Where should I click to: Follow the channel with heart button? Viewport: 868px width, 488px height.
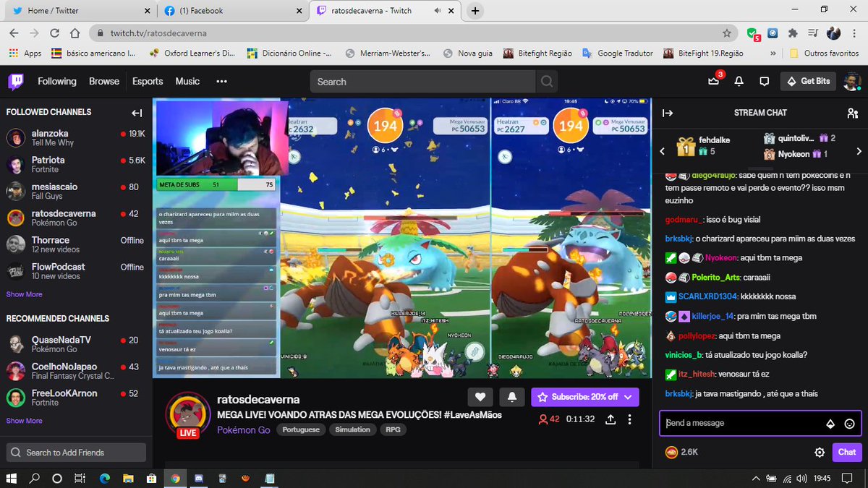click(x=480, y=397)
